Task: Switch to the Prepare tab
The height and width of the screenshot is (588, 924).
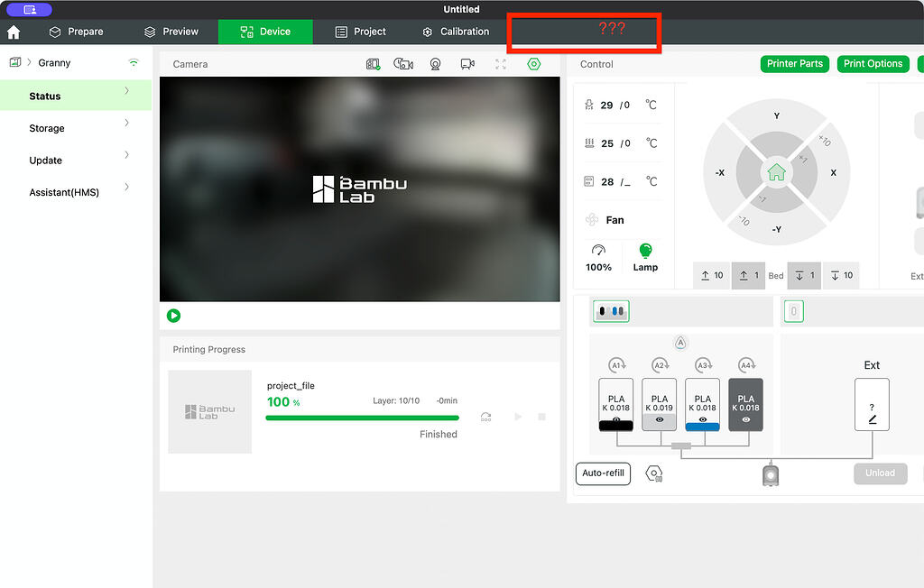Action: click(76, 32)
